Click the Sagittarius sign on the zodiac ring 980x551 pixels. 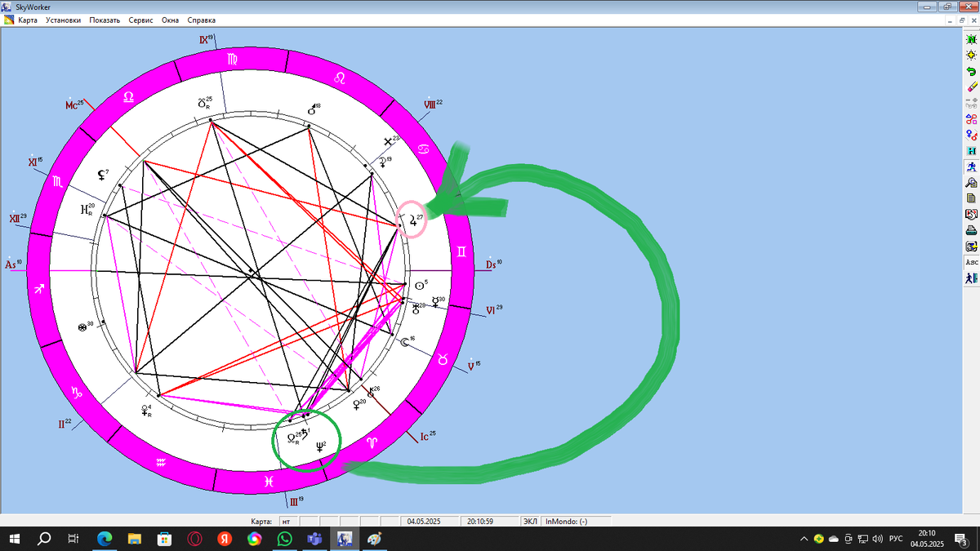pos(39,289)
